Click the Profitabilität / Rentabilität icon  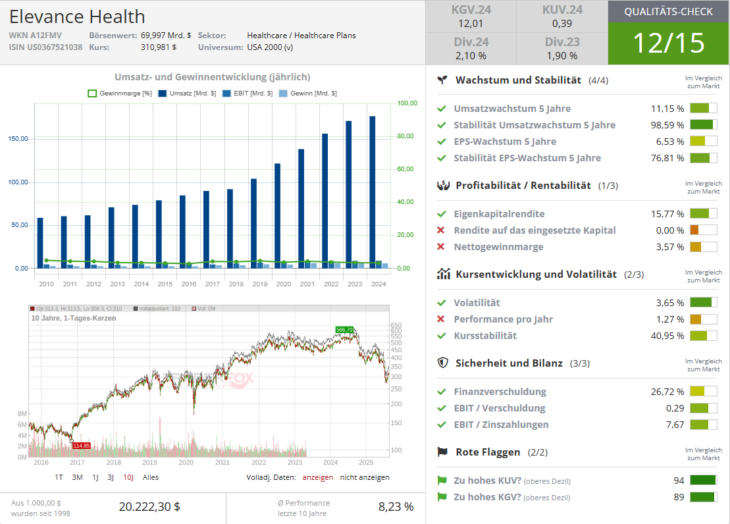tap(443, 186)
